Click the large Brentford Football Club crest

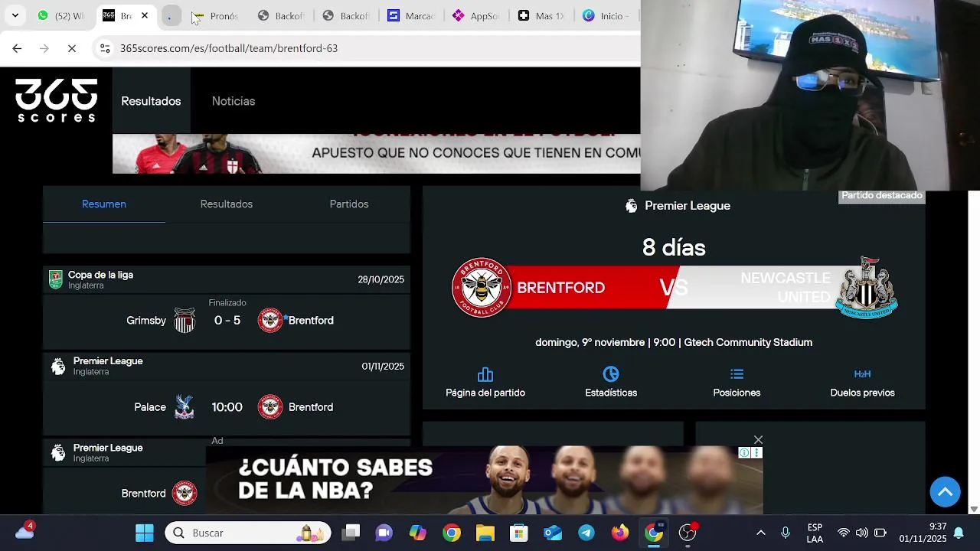pyautogui.click(x=482, y=288)
